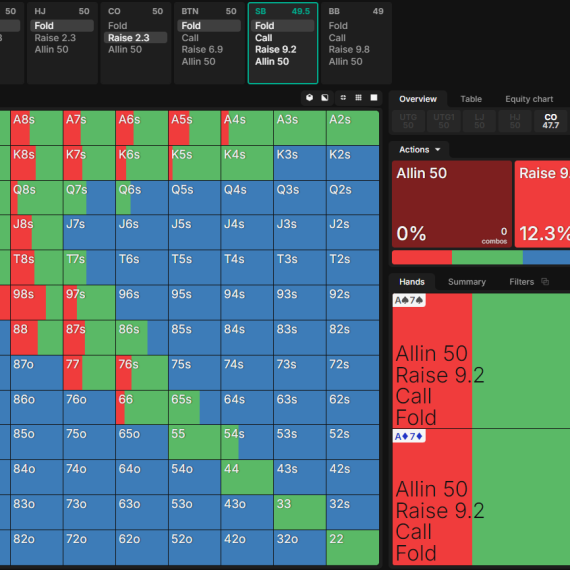Click the Raise 12.3% action card
Screen dimensions: 570x570
pyautogui.click(x=542, y=204)
